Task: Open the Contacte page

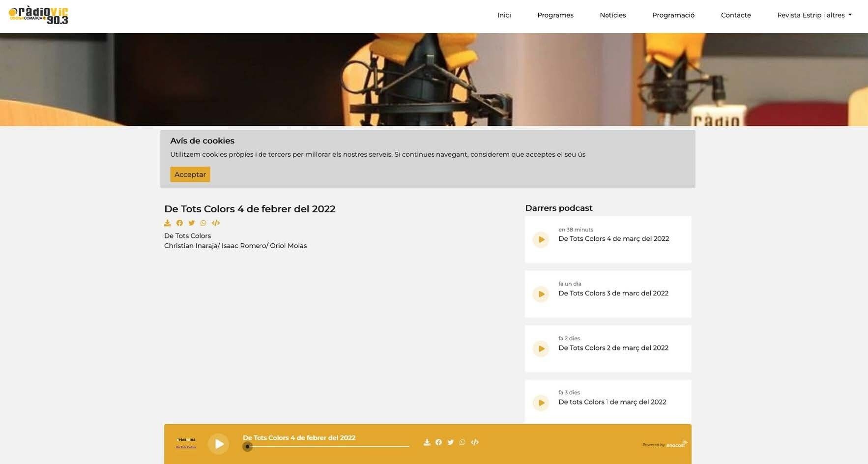Action: click(735, 15)
